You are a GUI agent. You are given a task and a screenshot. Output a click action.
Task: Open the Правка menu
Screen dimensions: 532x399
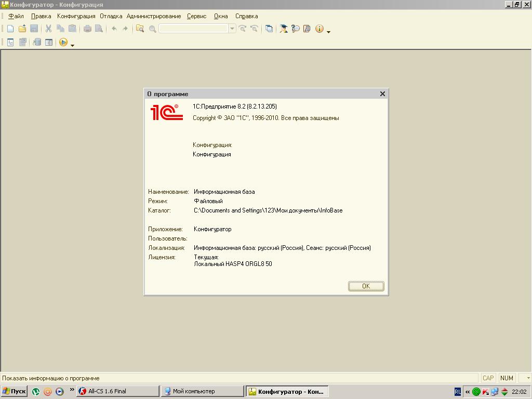pos(41,16)
